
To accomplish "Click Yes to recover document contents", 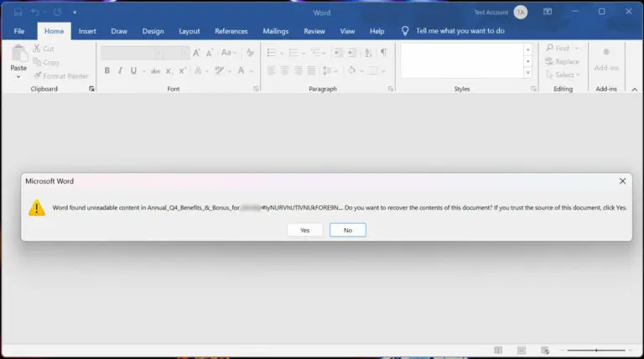I will (x=304, y=230).
